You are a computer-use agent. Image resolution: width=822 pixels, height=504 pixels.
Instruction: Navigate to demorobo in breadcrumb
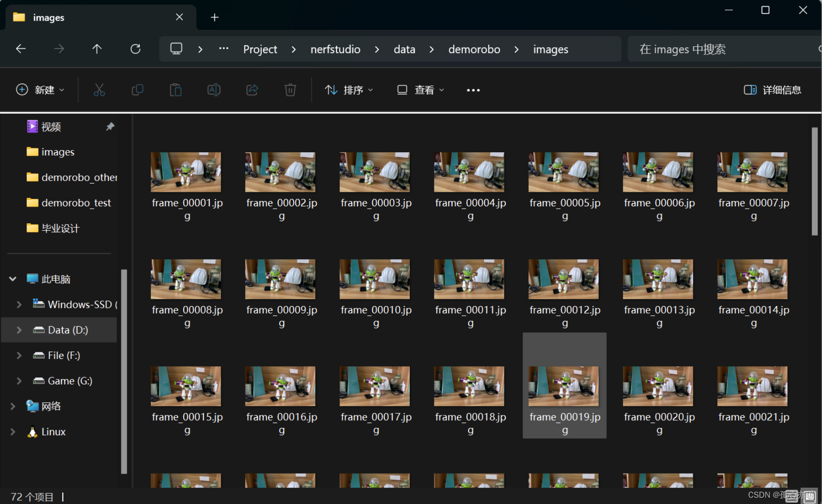point(474,49)
